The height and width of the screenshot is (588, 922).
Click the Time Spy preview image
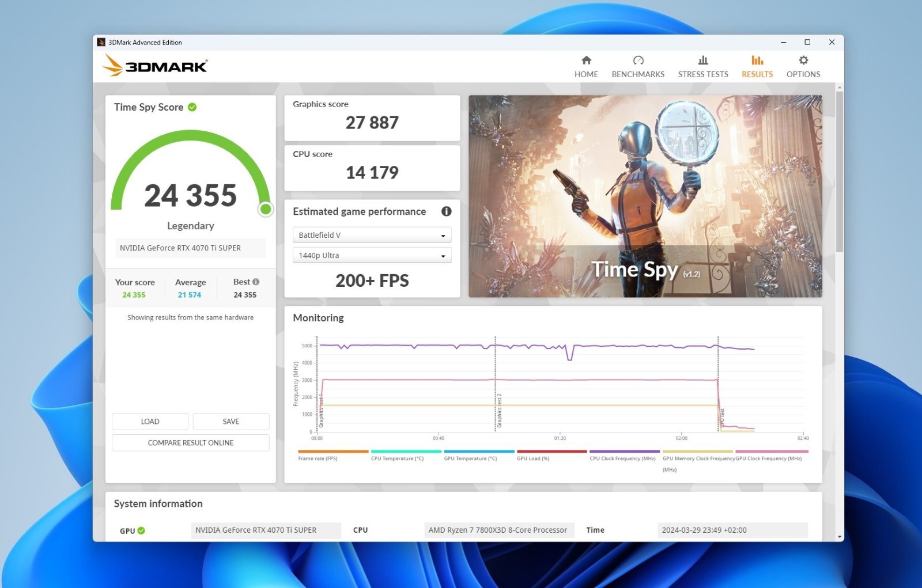[x=645, y=196]
